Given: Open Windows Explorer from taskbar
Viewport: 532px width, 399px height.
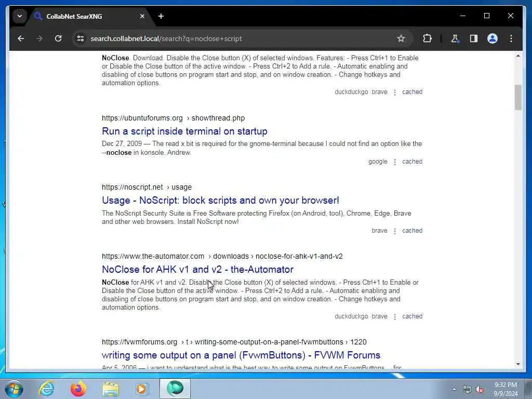Looking at the screenshot, I should tap(111, 389).
